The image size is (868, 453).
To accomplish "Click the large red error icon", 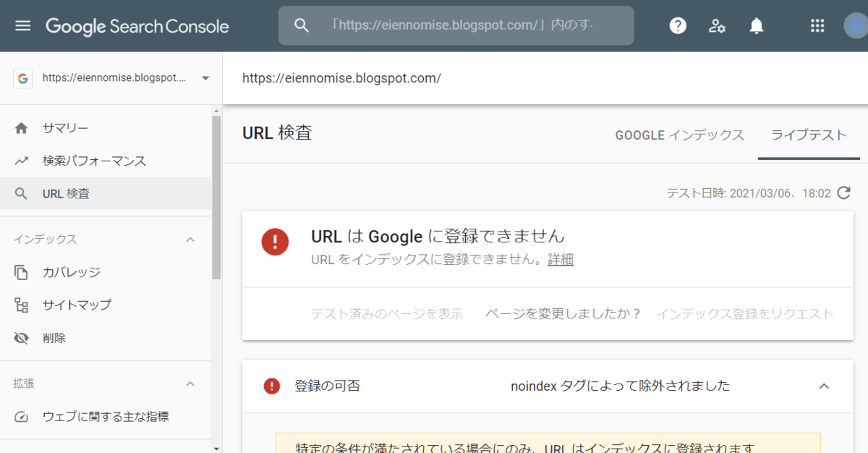I will click(275, 242).
